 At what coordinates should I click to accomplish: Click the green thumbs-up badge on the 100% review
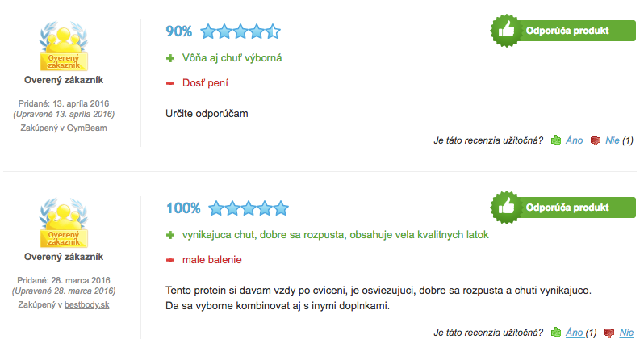(506, 207)
